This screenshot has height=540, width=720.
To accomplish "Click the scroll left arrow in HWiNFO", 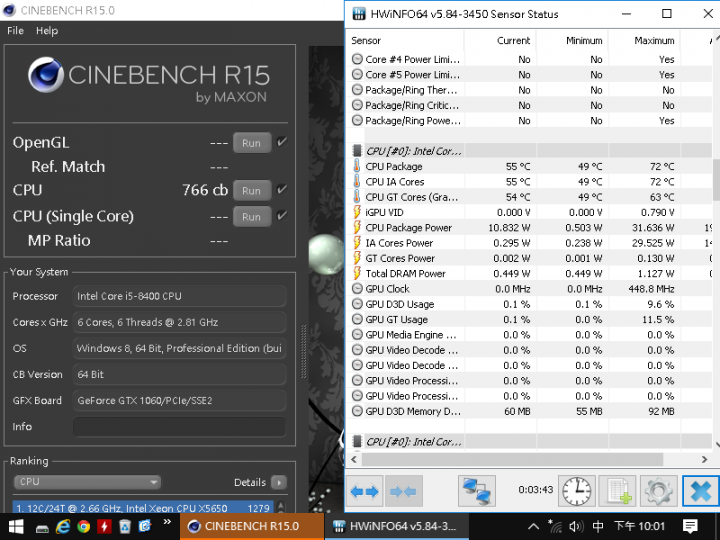I will click(x=354, y=459).
